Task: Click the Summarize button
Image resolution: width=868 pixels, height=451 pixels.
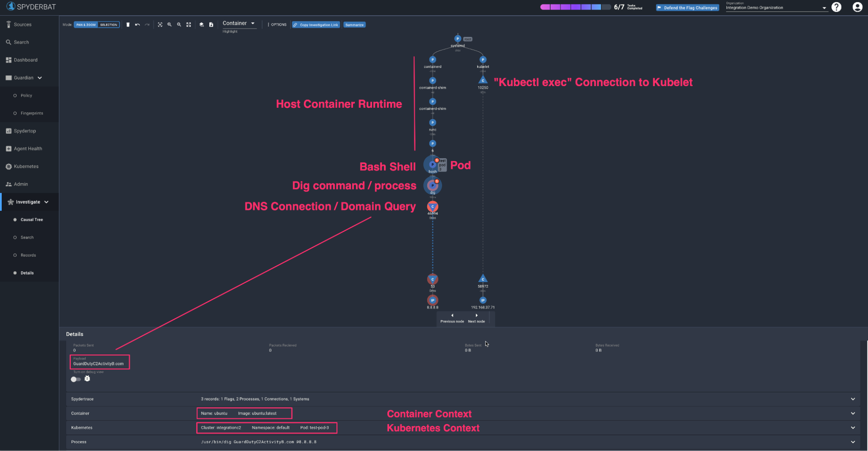Action: pyautogui.click(x=354, y=25)
